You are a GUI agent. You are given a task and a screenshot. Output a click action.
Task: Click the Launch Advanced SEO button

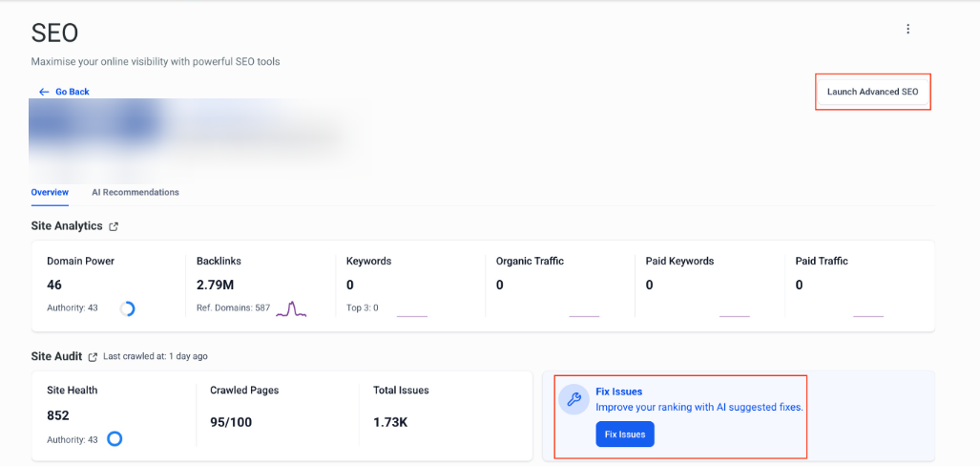click(872, 92)
